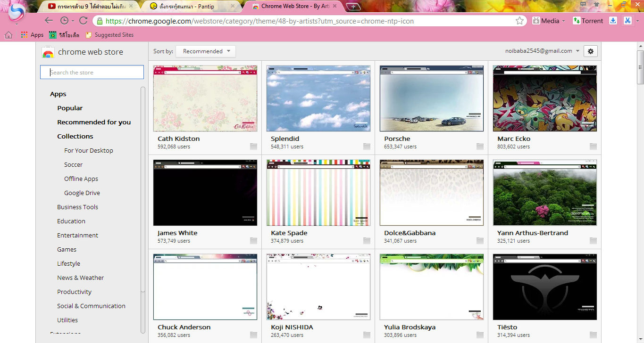This screenshot has height=343, width=644.
Task: Open the Kate Spade striped theme thumbnail
Action: tap(318, 193)
